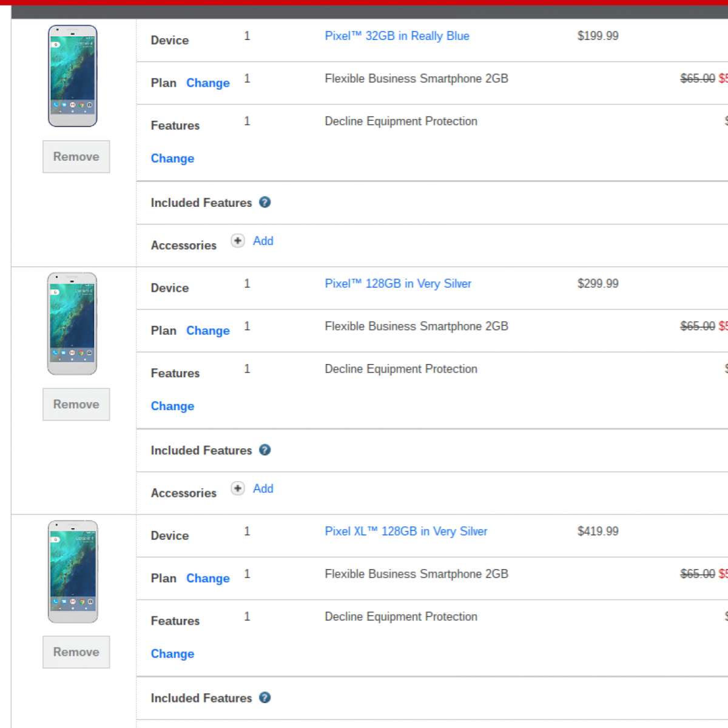The image size is (728, 728).
Task: Click Included Features label in Pixel XL section
Action: pyautogui.click(x=201, y=698)
